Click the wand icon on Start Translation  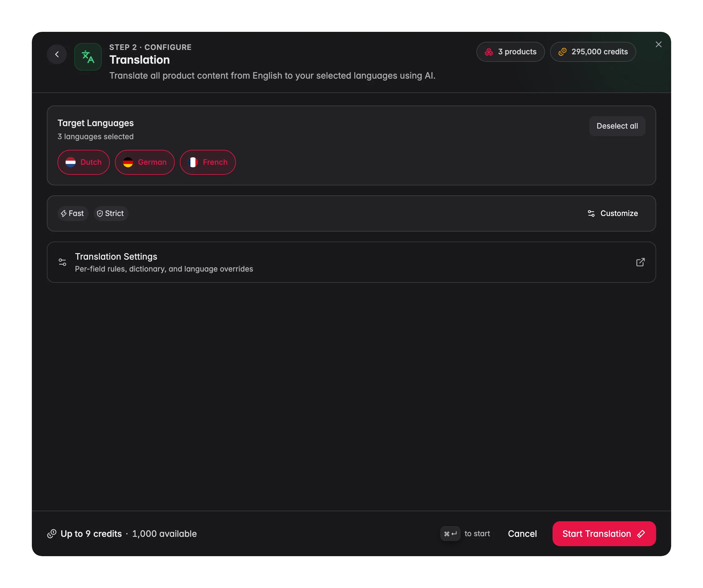click(x=641, y=534)
